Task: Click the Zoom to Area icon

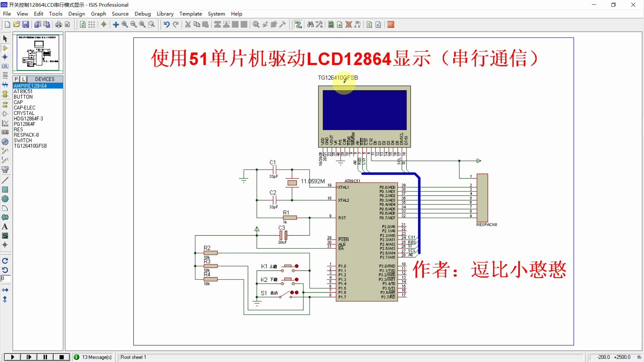Action: [x=151, y=24]
